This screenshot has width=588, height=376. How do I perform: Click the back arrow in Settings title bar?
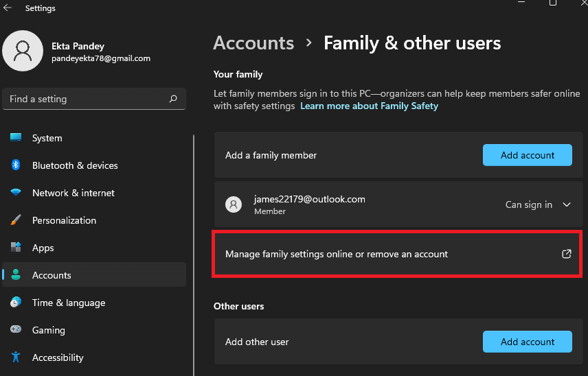8,8
